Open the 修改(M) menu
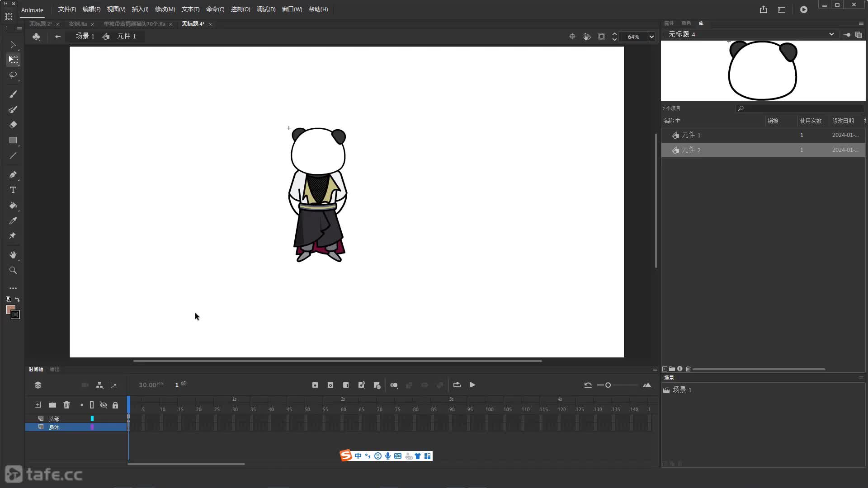The width and height of the screenshot is (868, 488). (x=165, y=9)
